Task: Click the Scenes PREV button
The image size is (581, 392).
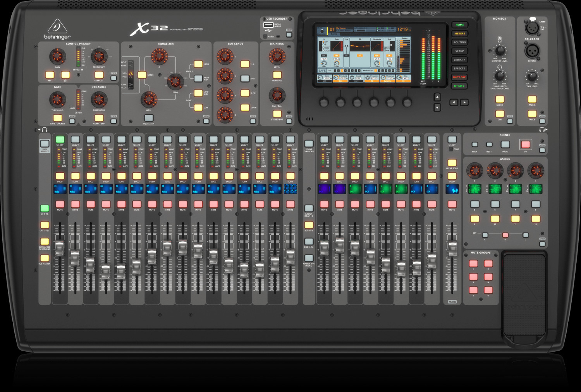Action: coord(474,145)
